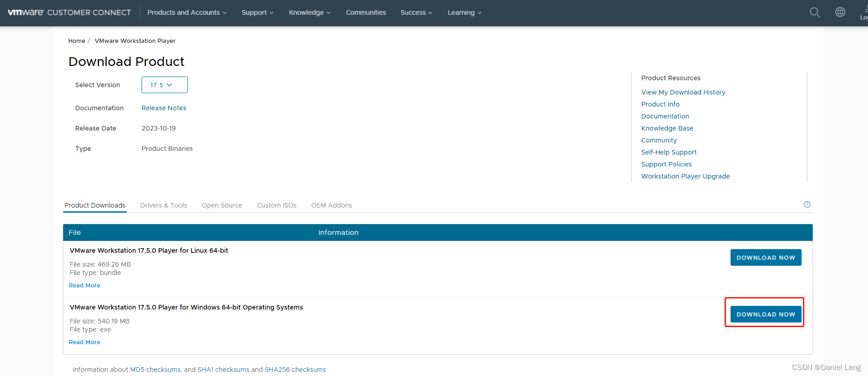Switch to the Open Source tab
The height and width of the screenshot is (376, 868).
click(222, 205)
